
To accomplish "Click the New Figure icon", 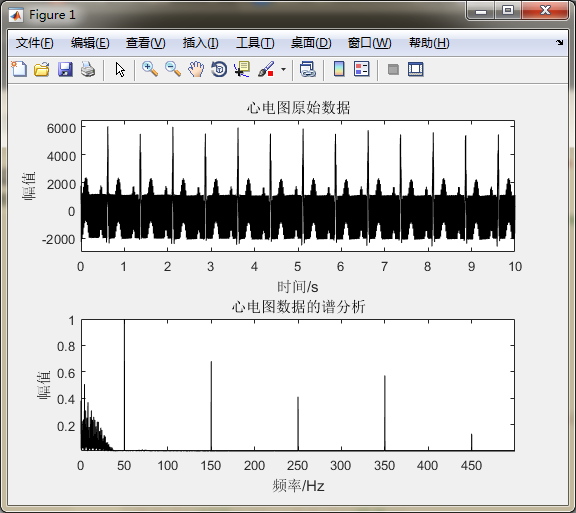I will click(x=19, y=69).
